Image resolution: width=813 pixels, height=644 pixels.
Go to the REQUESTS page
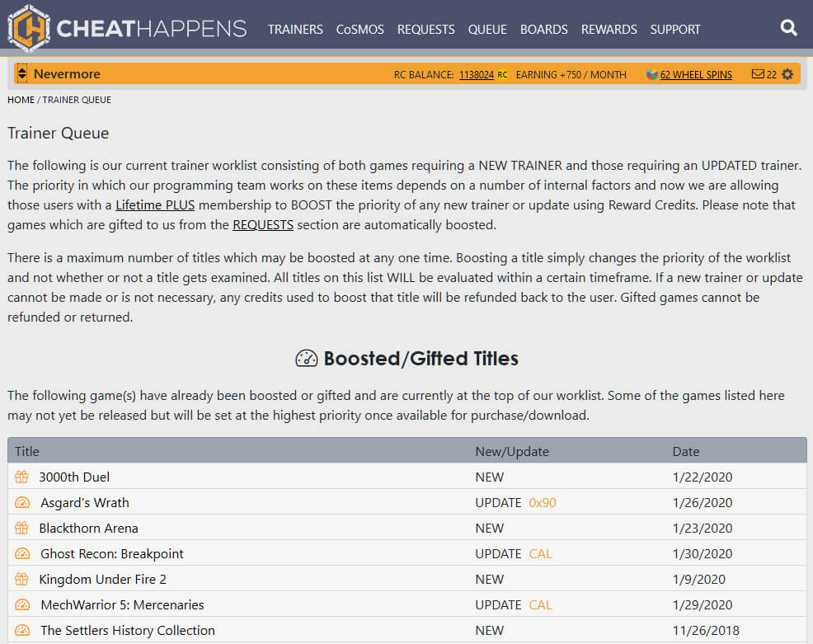click(425, 30)
